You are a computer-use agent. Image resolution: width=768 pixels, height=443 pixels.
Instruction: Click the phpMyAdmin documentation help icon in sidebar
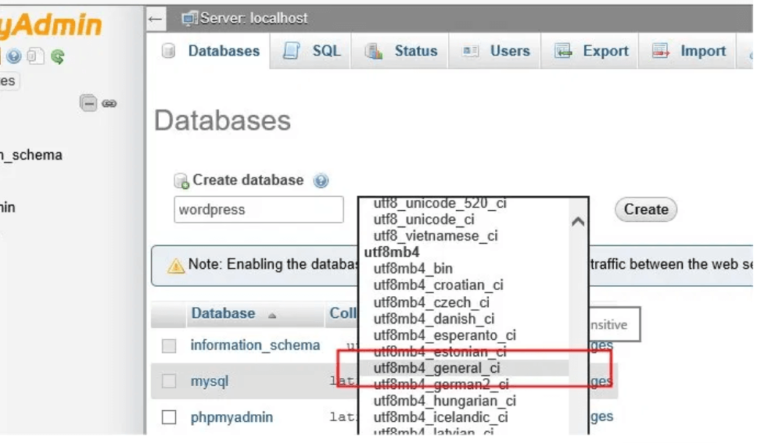coord(15,57)
